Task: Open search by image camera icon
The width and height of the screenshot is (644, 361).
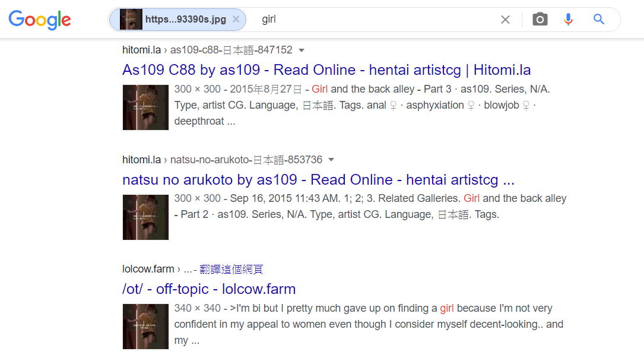Action: click(540, 20)
